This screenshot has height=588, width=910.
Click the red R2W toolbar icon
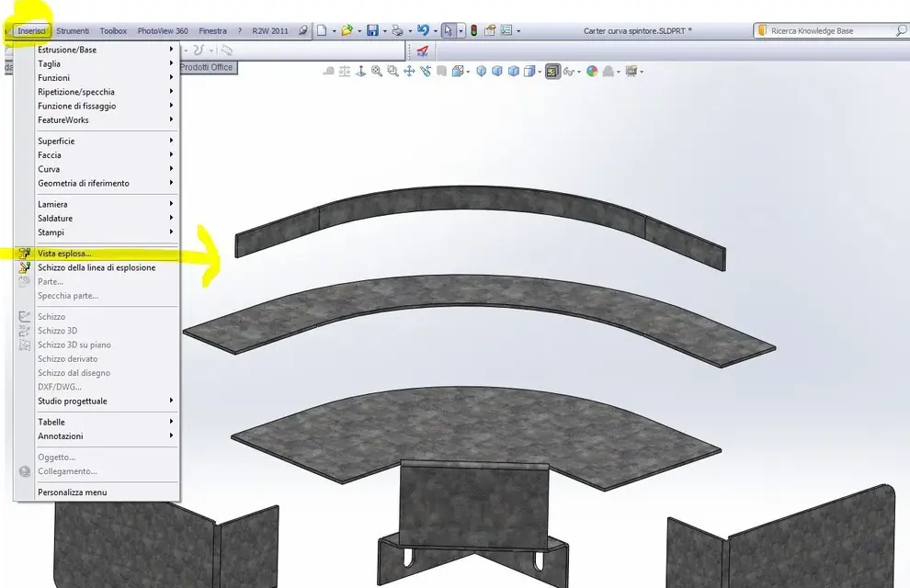(423, 51)
